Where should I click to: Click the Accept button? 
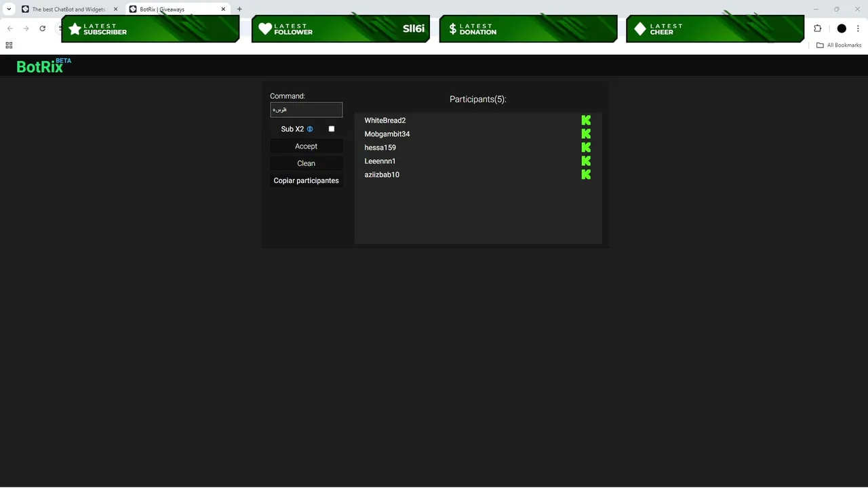pos(306,146)
